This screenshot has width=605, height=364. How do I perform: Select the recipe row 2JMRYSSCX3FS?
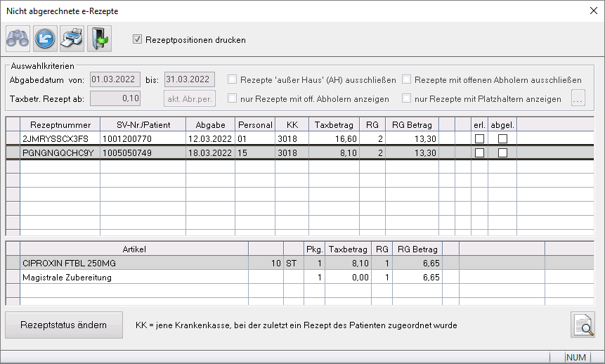60,139
